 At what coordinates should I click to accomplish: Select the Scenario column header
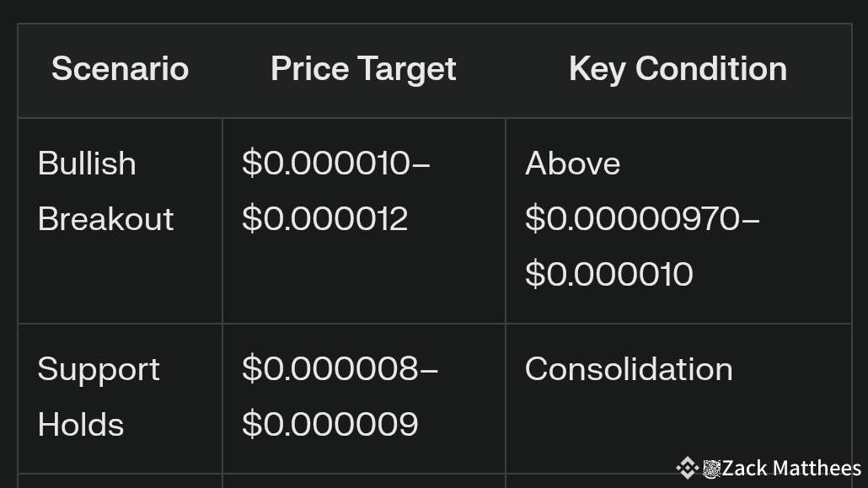click(x=120, y=69)
